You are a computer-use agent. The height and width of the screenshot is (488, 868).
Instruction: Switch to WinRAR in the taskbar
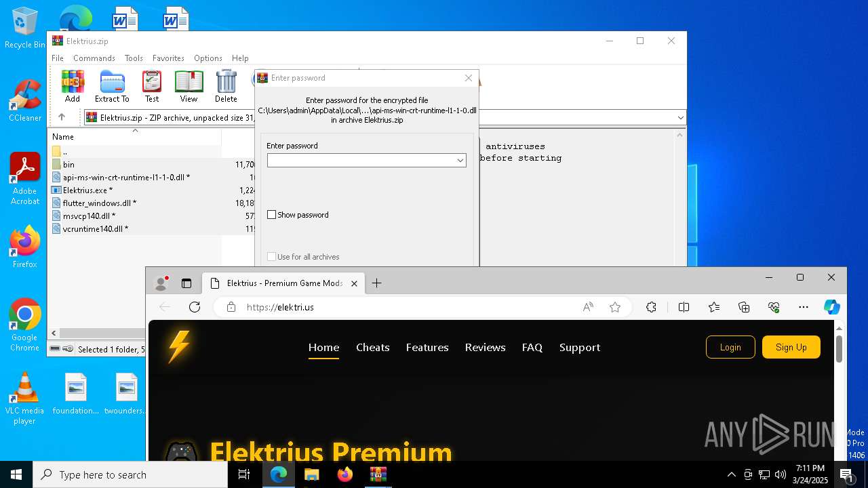click(x=378, y=474)
